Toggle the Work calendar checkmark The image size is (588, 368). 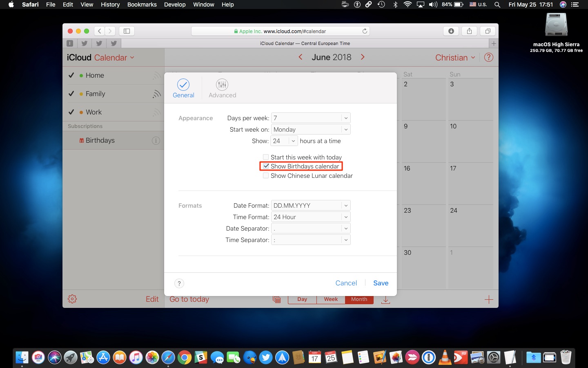pyautogui.click(x=71, y=112)
